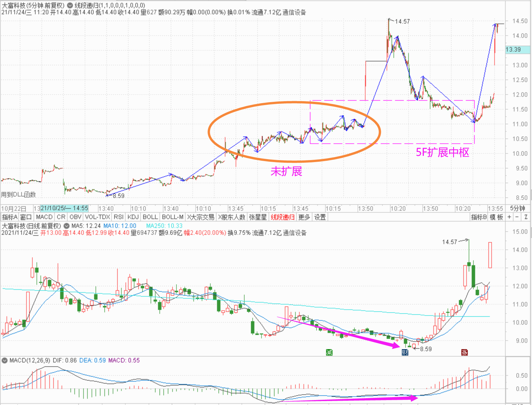This screenshot has width=532, height=405.
Task: Click the 减 event marker icon
Action: point(329,352)
